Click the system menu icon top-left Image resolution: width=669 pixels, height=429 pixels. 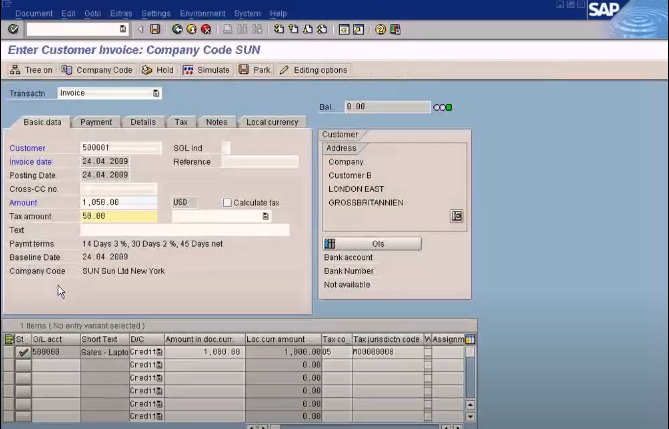point(6,4)
